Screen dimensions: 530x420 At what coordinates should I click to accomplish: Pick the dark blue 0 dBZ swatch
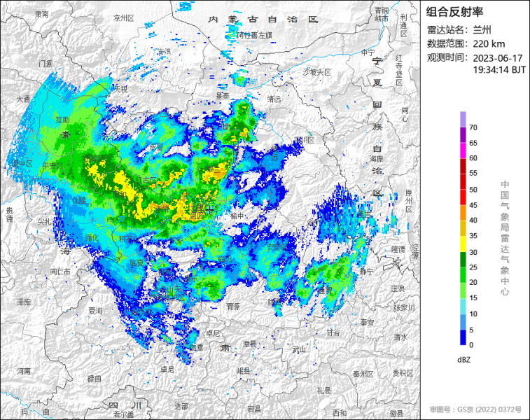[x=463, y=337]
